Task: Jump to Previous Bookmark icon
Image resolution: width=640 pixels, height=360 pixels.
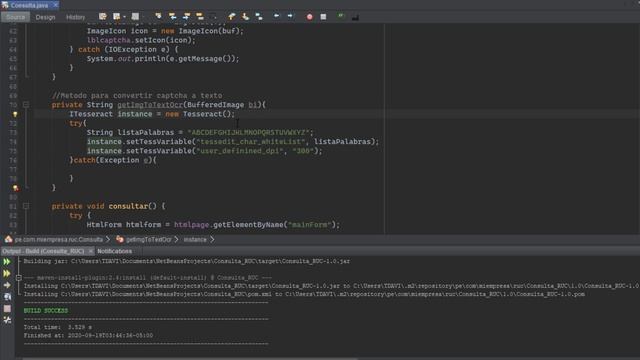Action: [x=232, y=17]
